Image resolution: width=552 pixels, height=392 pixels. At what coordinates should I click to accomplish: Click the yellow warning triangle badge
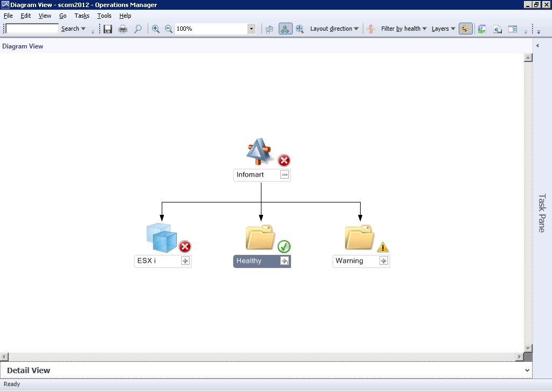[x=383, y=247]
